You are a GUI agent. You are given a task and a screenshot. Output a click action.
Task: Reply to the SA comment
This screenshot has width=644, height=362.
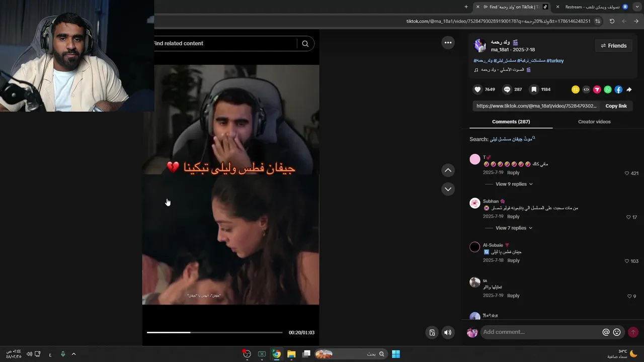(x=513, y=296)
